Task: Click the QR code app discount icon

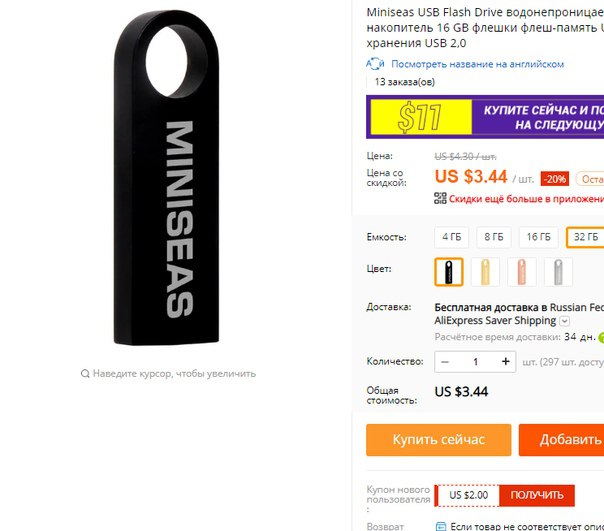Action: [440, 198]
